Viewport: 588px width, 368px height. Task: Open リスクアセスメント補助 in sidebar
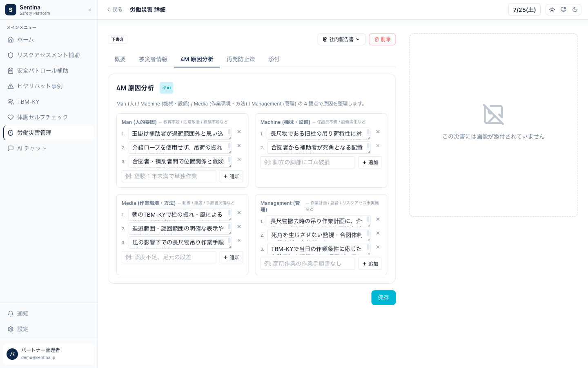coord(49,55)
